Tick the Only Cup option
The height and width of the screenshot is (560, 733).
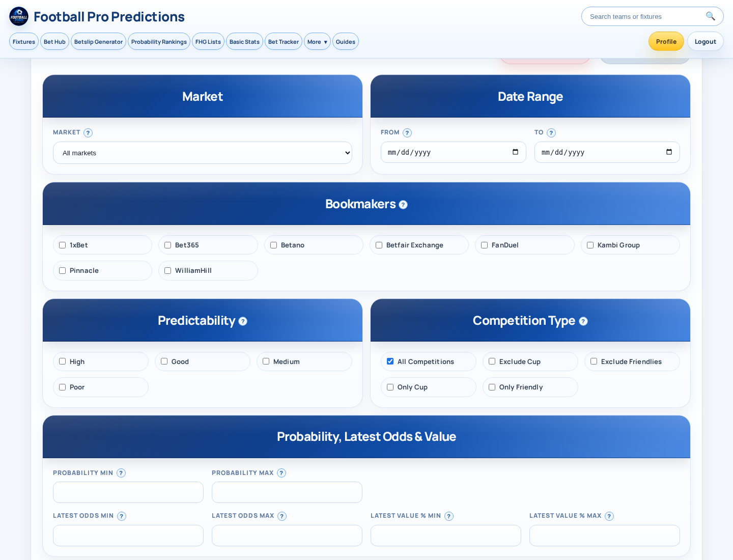click(x=390, y=387)
